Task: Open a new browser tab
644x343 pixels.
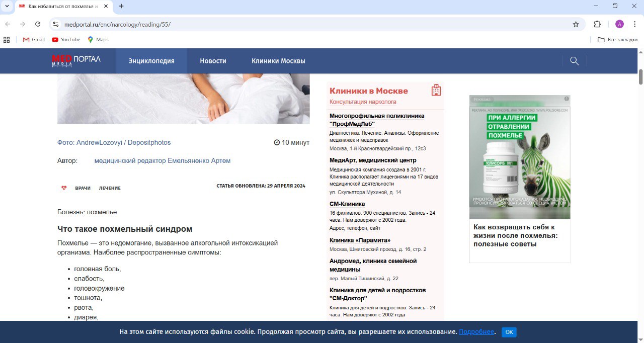Action: click(121, 6)
